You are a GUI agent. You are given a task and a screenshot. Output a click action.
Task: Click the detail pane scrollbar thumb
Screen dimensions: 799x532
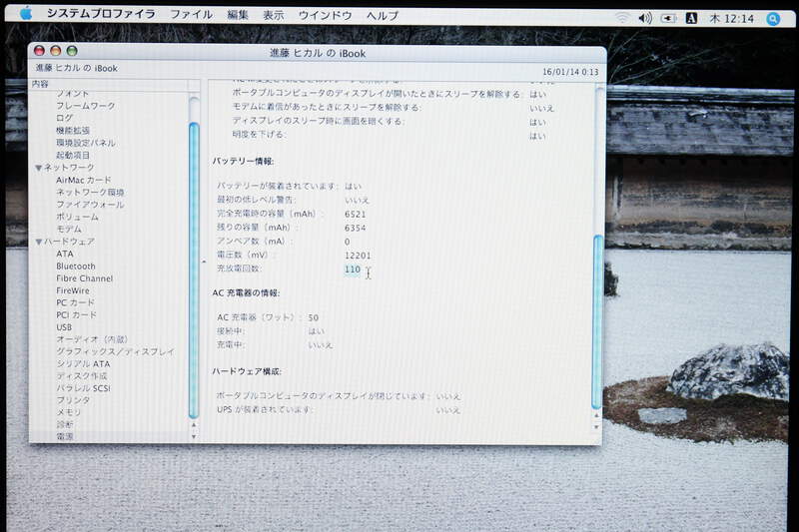pyautogui.click(x=597, y=321)
